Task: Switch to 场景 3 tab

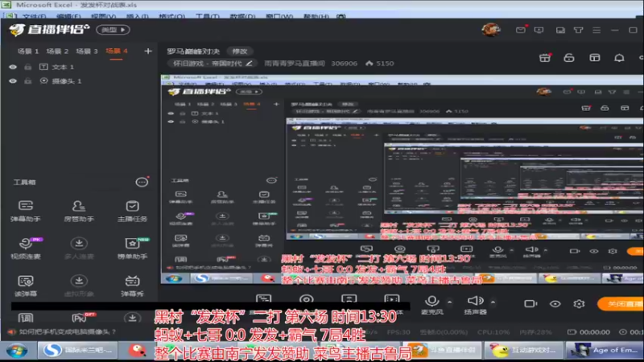Action: [87, 51]
